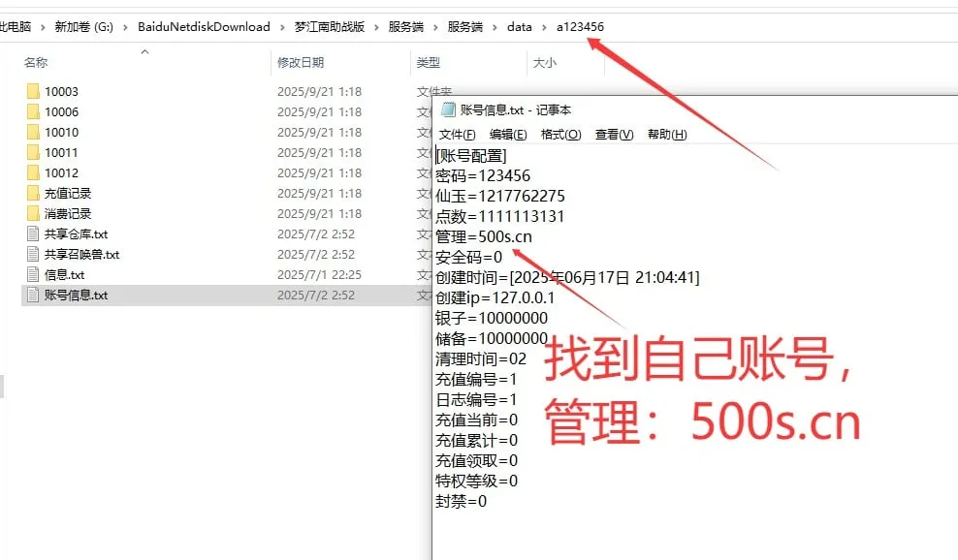Expand chevron after BaiduNetdiskDownload breadcrumb
Screen dimensions: 958x560
[x=282, y=27]
